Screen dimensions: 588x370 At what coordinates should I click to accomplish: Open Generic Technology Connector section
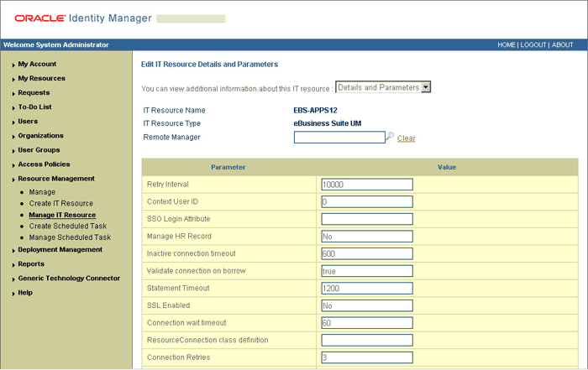pyautogui.click(x=69, y=279)
